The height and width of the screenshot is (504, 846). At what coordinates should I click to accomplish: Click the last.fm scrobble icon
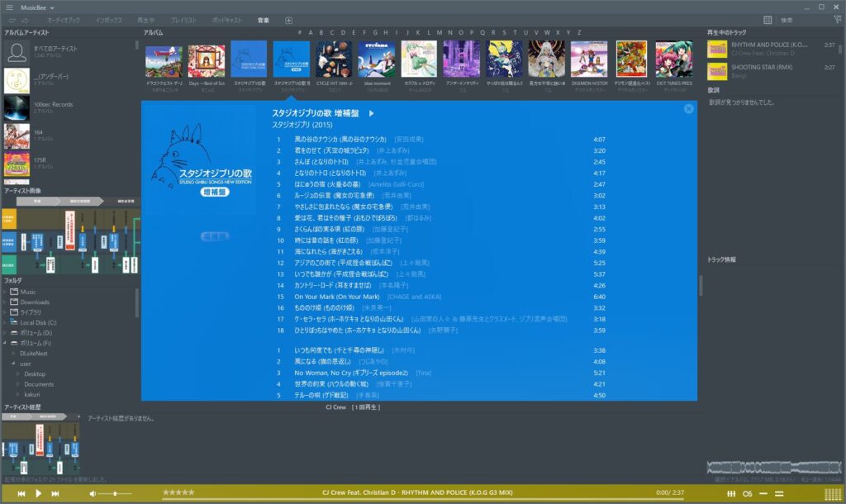[x=747, y=494]
